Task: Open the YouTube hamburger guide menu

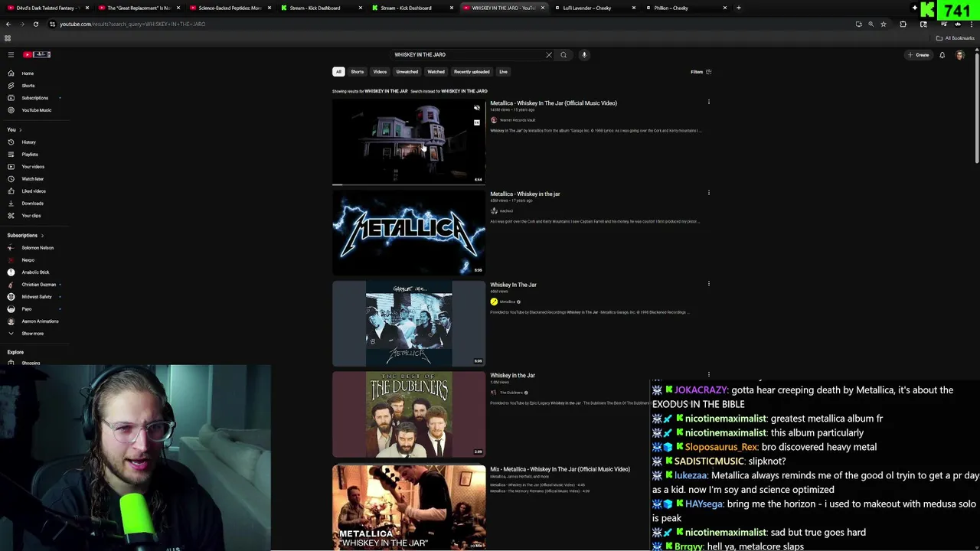Action: pos(11,54)
